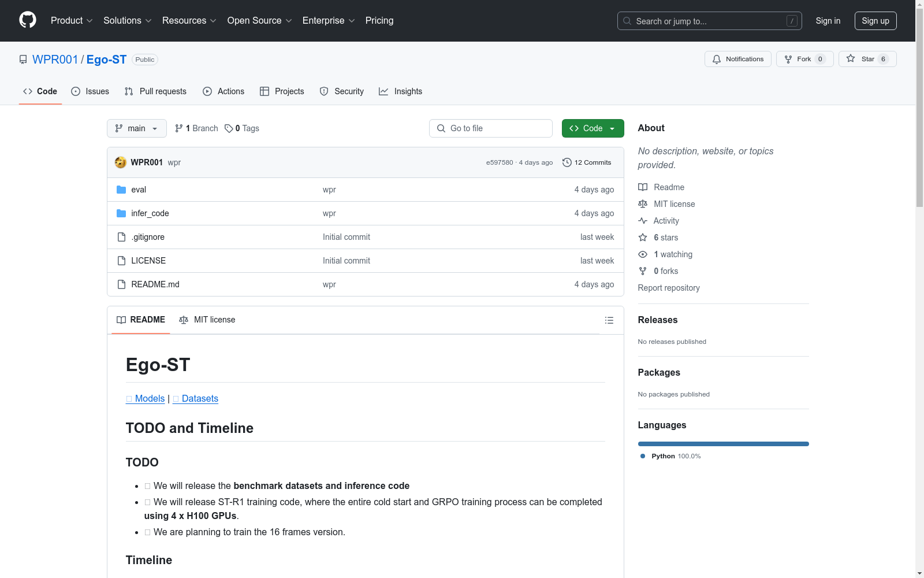Toggle the 16 frames version TODO checkbox
Viewport: 924px width, 578px height.
pos(147,532)
